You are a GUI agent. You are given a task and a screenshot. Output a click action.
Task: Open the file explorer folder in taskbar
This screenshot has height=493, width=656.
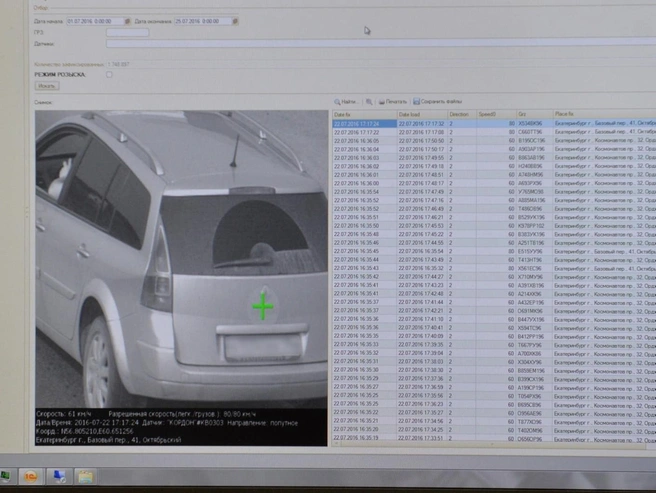click(x=85, y=476)
